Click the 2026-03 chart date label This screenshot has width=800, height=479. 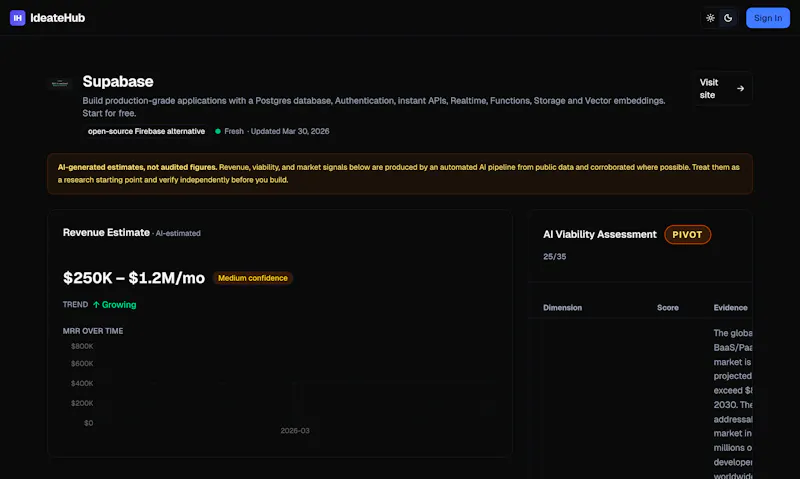tap(295, 431)
